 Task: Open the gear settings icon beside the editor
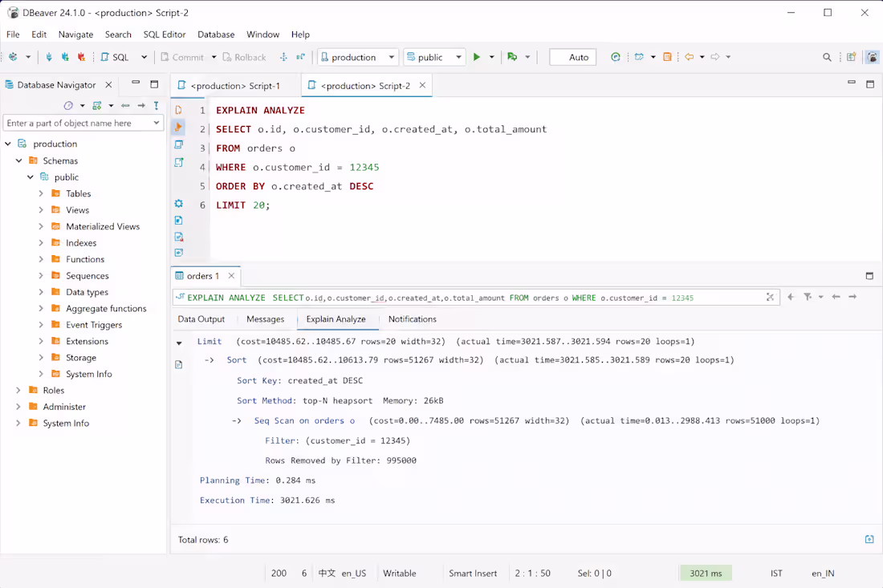(178, 204)
